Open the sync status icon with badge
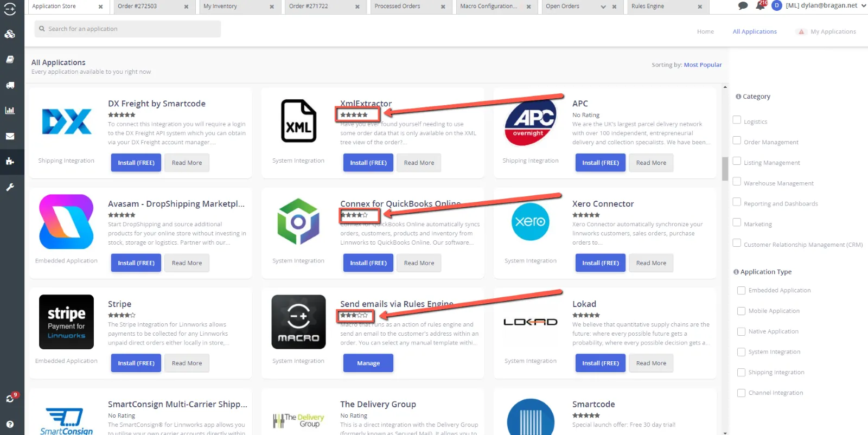The height and width of the screenshot is (435, 868). click(11, 398)
